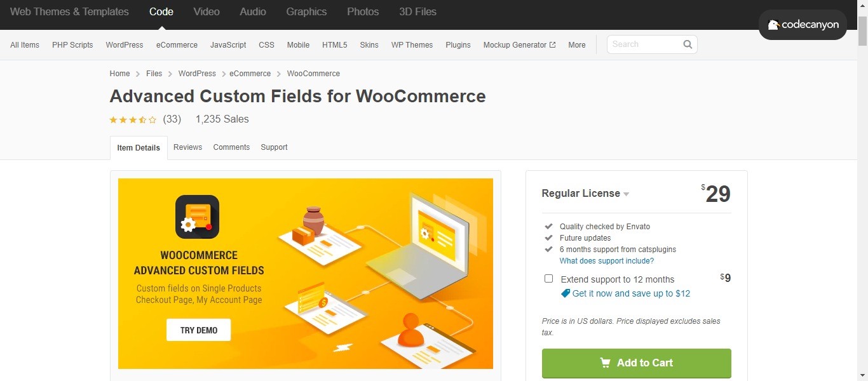Click Get it now and save link

631,293
